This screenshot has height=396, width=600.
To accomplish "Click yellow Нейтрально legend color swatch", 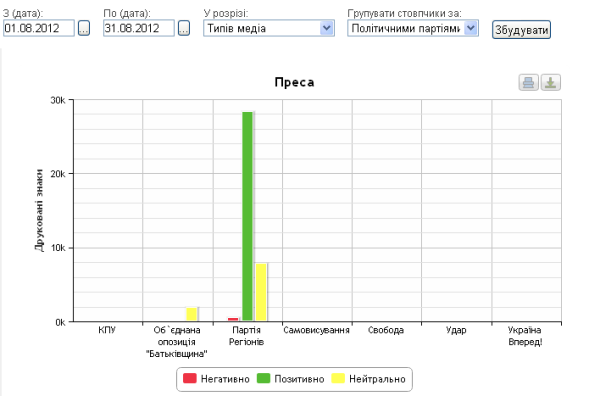I will coord(339,378).
